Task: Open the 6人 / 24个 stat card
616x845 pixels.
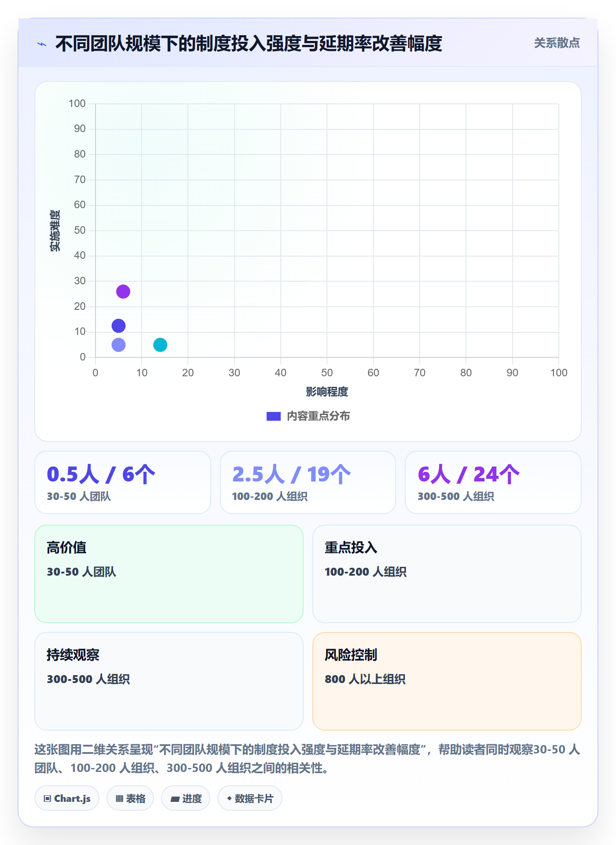Action: click(493, 482)
